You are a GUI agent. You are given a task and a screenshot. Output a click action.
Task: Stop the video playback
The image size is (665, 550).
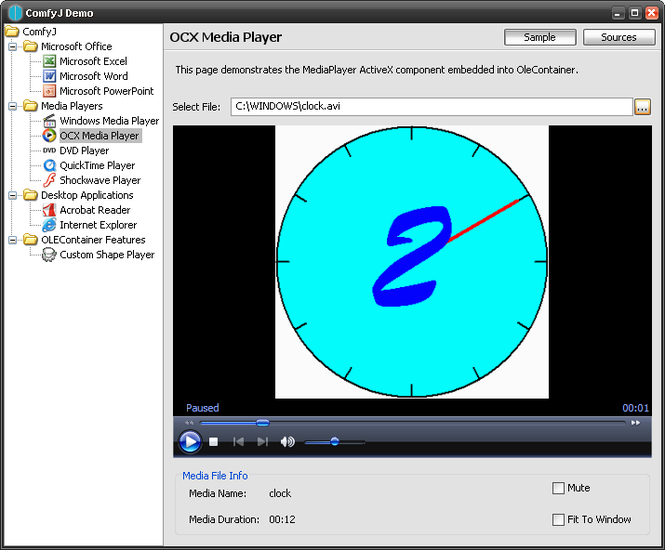point(214,442)
